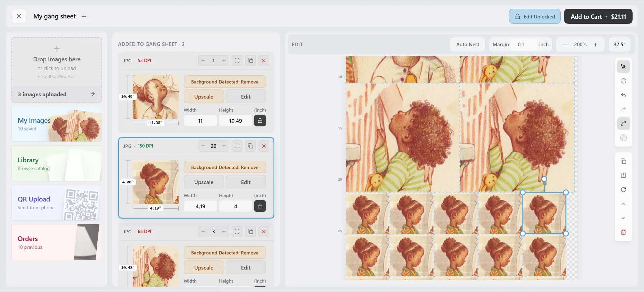
Task: Send selected item backward with down chevron
Action: pos(624,218)
